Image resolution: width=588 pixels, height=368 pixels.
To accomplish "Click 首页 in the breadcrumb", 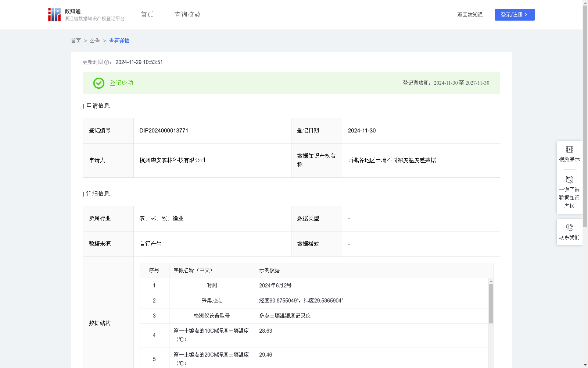I will tap(76, 41).
